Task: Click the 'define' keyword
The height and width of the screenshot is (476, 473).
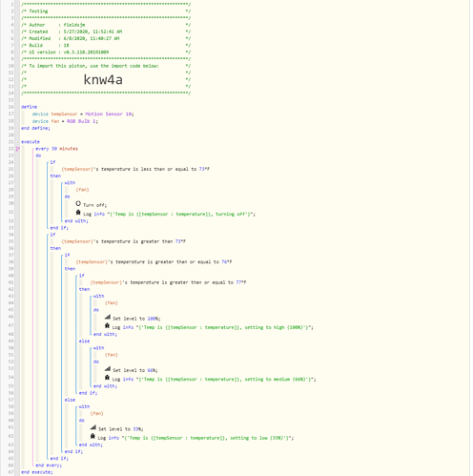Action: [30, 107]
